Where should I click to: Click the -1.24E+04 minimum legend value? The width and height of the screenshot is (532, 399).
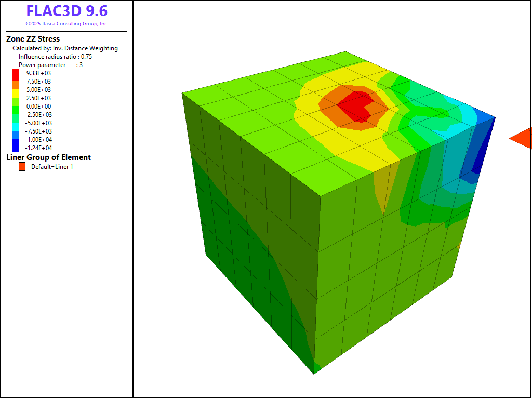[x=38, y=148]
